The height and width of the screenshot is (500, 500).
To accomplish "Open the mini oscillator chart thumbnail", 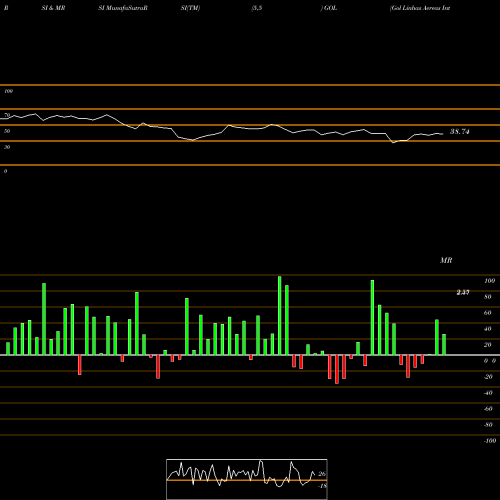I will (247, 479).
